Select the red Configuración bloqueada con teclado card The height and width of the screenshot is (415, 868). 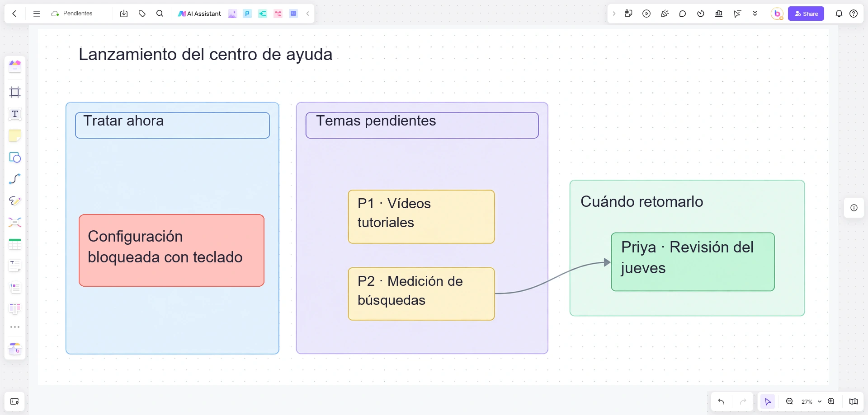pos(171,250)
